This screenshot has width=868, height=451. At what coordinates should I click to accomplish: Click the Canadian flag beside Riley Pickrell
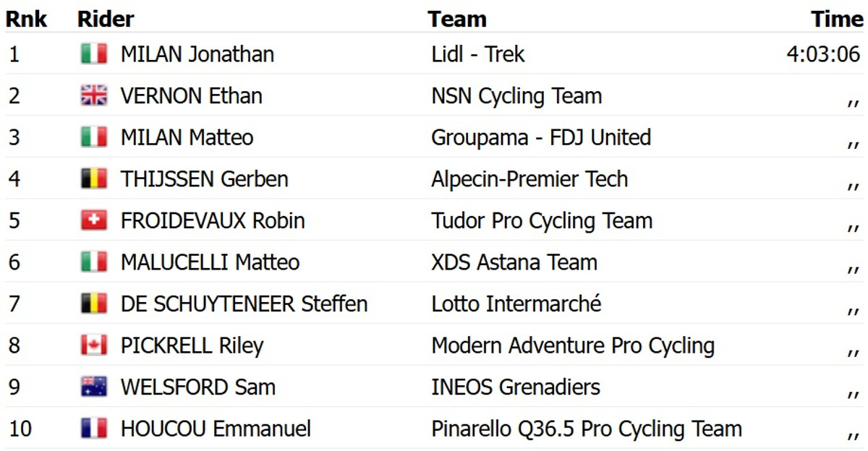pos(94,345)
